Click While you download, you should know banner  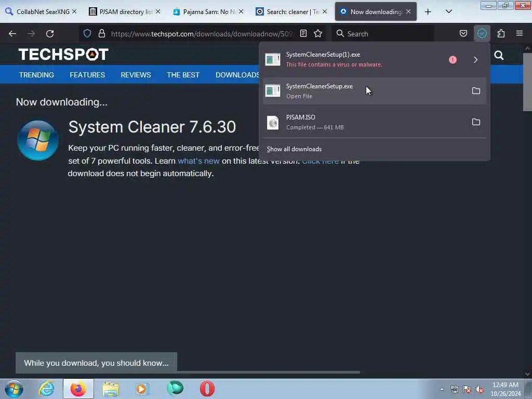(x=96, y=363)
